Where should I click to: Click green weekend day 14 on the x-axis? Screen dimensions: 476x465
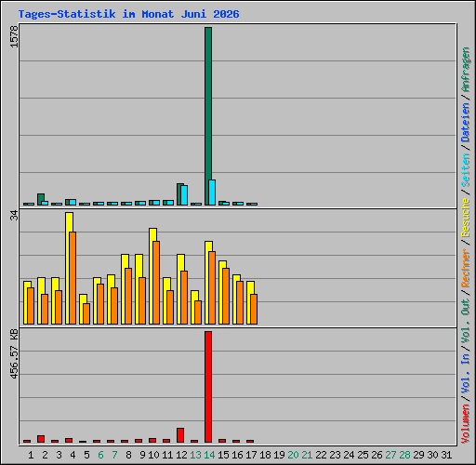(x=209, y=455)
